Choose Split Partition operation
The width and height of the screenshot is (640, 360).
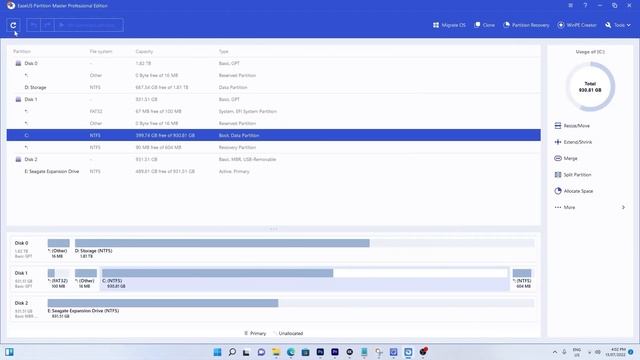(x=573, y=175)
